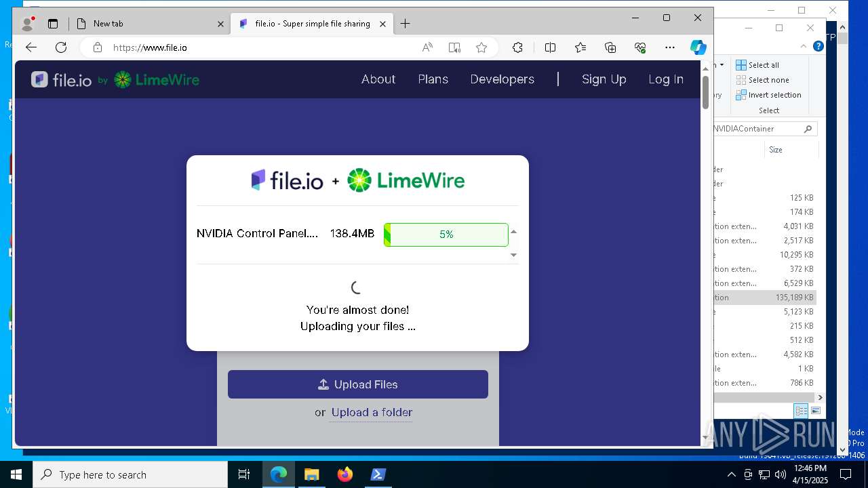Open Settings and more ellipsis menu
The height and width of the screenshot is (488, 868).
pyautogui.click(x=670, y=47)
